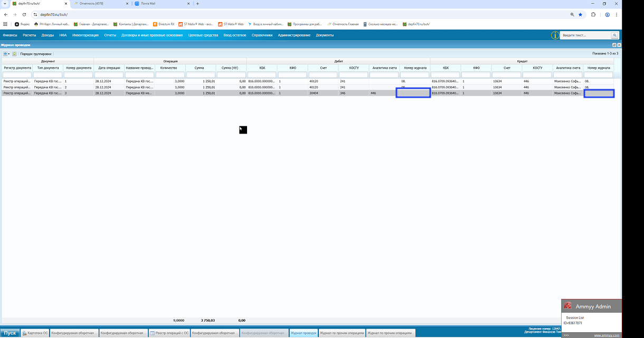
Task: Click the debit КОСГУ cell 346
Action: pyautogui.click(x=354, y=93)
